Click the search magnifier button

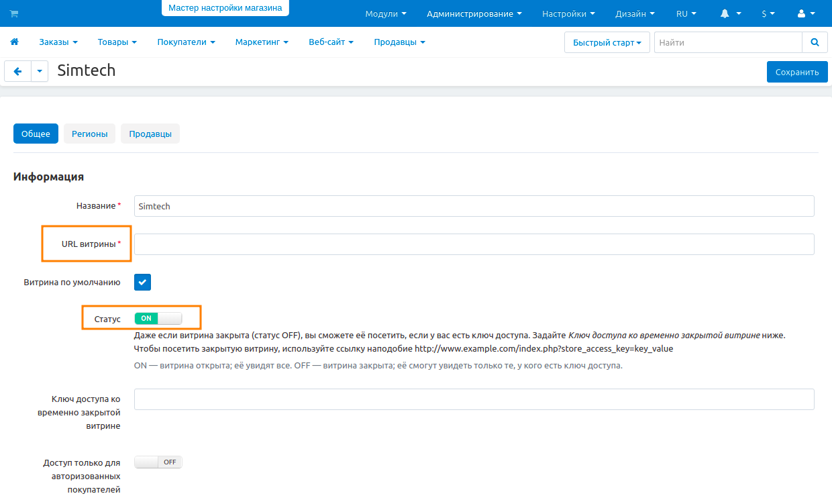point(815,42)
